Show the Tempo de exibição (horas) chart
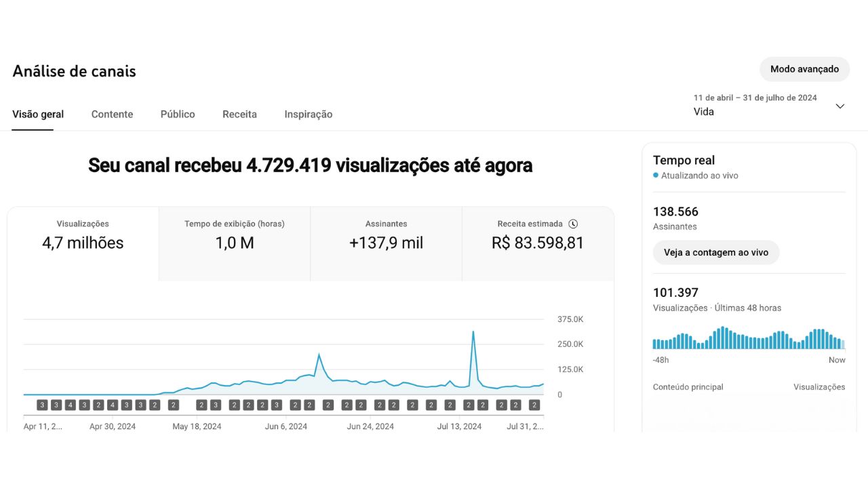Viewport: 868px width, 488px height. tap(235, 235)
